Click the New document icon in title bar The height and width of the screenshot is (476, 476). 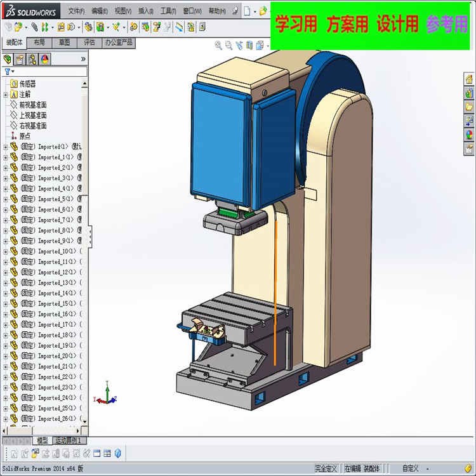pos(247,11)
